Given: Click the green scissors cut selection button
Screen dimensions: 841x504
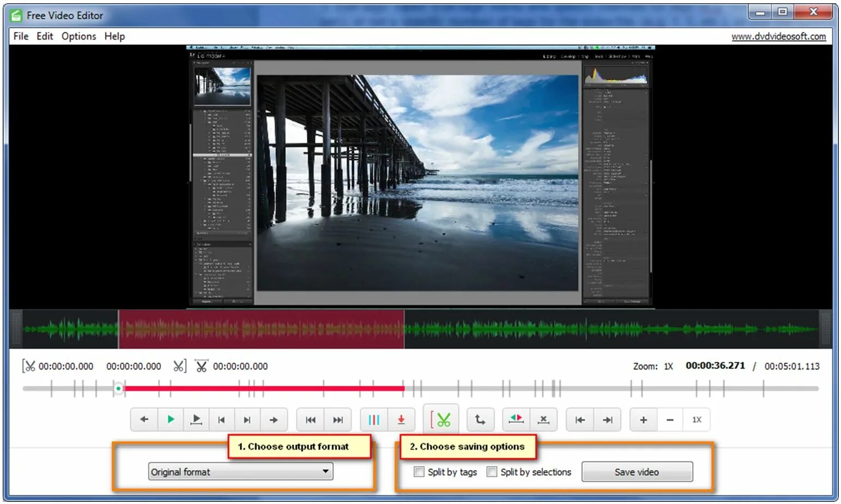Looking at the screenshot, I should [441, 420].
